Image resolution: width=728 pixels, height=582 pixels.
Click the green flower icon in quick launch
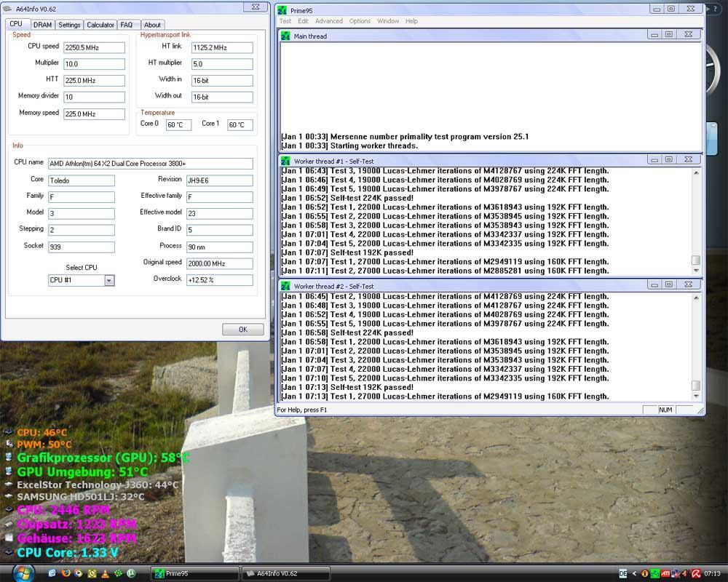(x=118, y=573)
